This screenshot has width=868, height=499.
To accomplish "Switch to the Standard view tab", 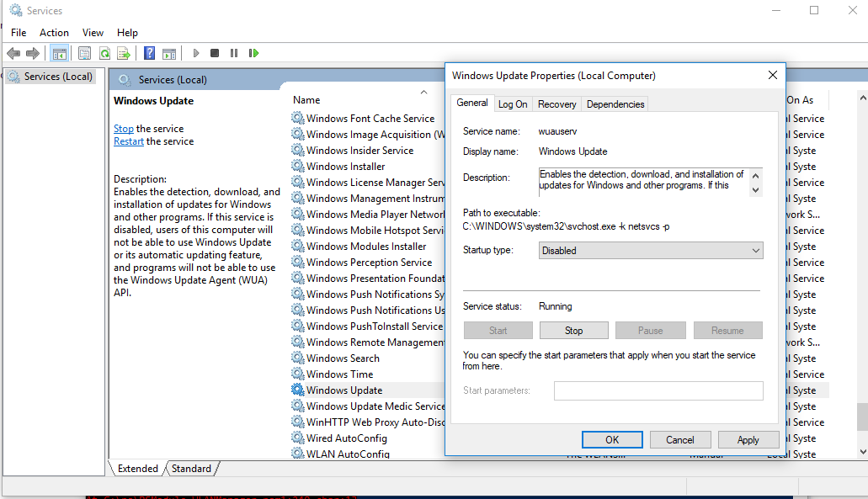I will pos(191,468).
